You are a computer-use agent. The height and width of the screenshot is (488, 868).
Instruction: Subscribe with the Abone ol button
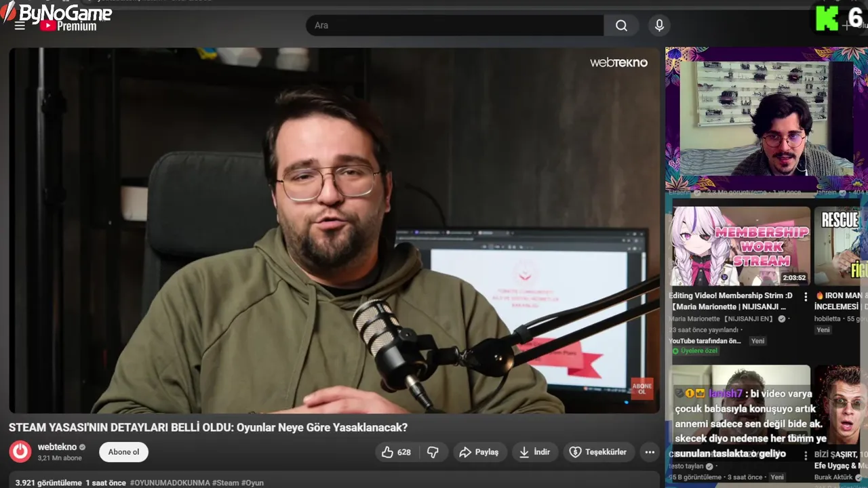[x=123, y=452]
